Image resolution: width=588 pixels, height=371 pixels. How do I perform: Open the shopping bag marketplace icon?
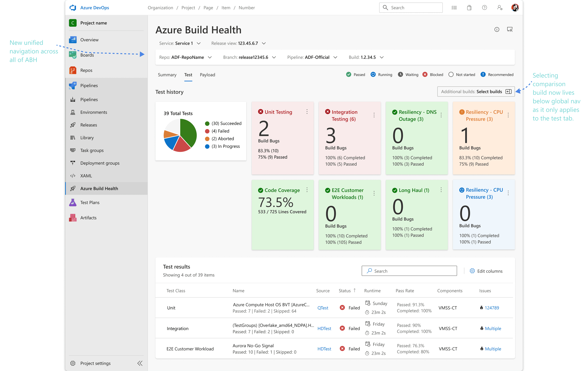469,8
